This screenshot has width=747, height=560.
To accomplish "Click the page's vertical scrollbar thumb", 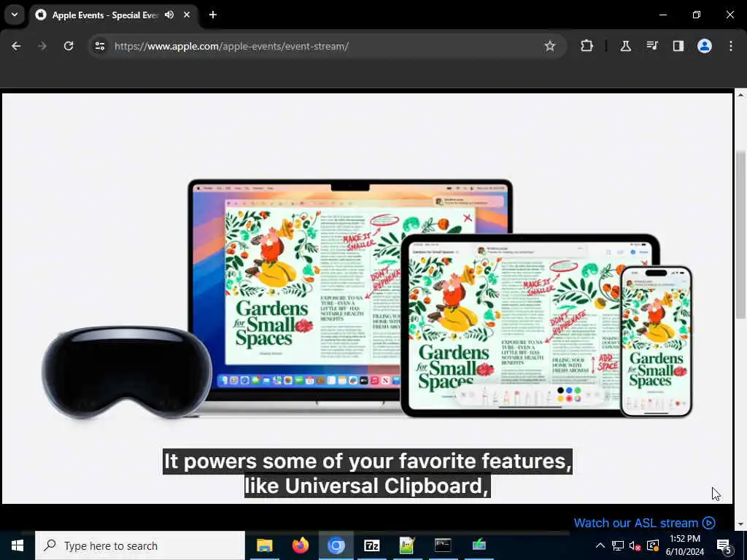I will [740, 235].
